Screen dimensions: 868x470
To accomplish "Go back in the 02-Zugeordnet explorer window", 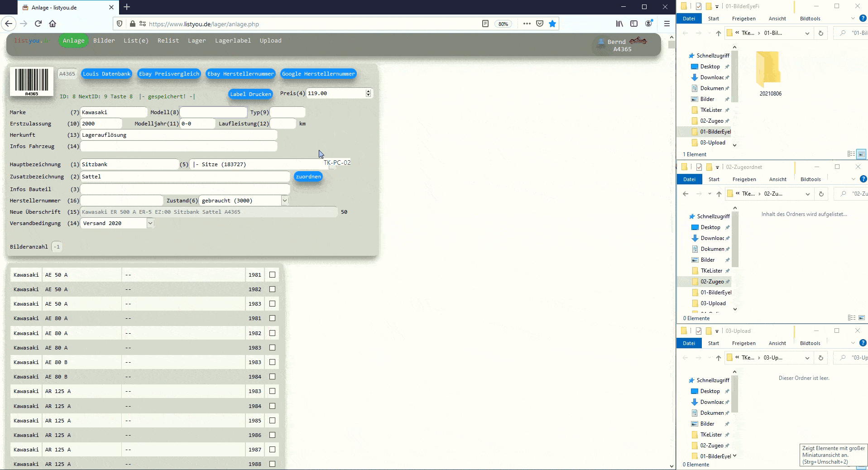I will click(x=686, y=194).
